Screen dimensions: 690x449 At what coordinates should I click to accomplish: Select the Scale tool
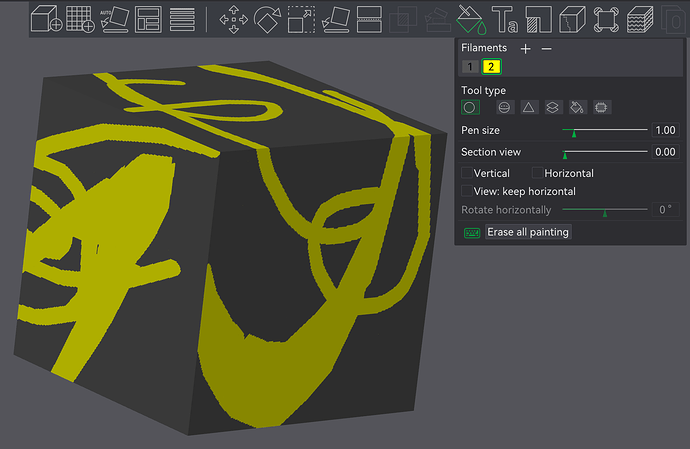click(301, 19)
